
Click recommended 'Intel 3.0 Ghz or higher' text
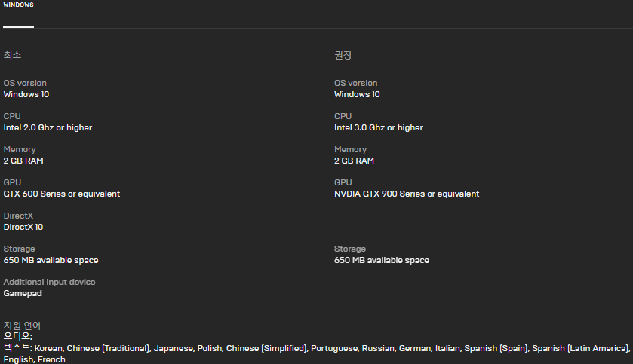point(379,128)
